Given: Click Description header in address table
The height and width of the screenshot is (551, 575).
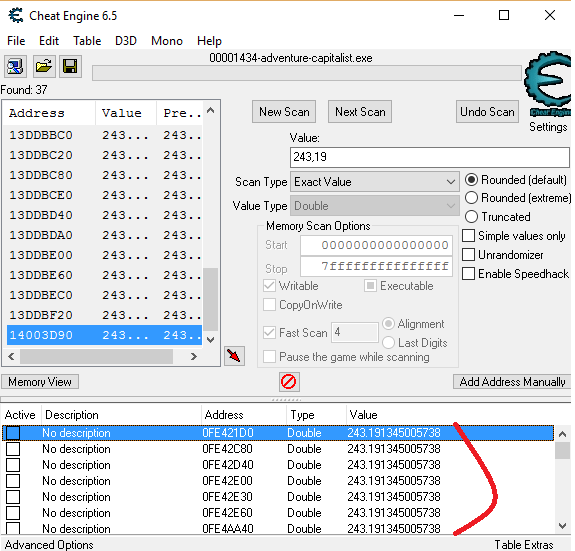Looking at the screenshot, I should click(x=121, y=415).
